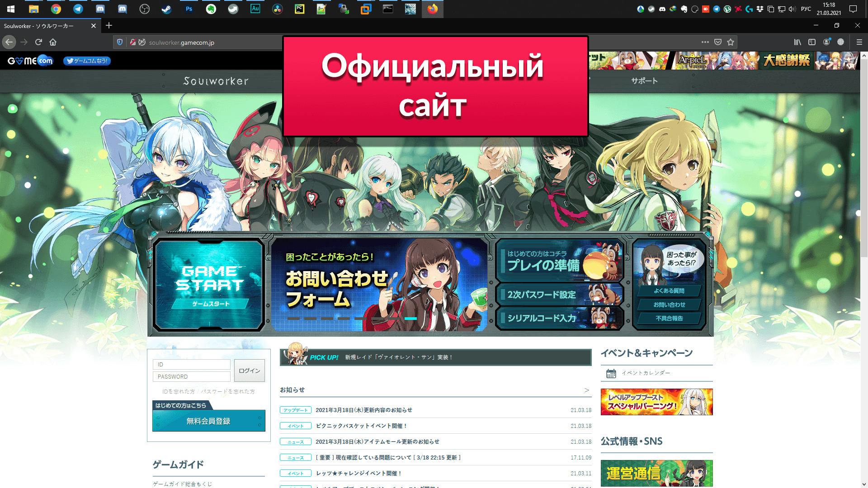Viewport: 868px width, 488px height.
Task: Bookmark this page with the star
Action: pos(731,42)
